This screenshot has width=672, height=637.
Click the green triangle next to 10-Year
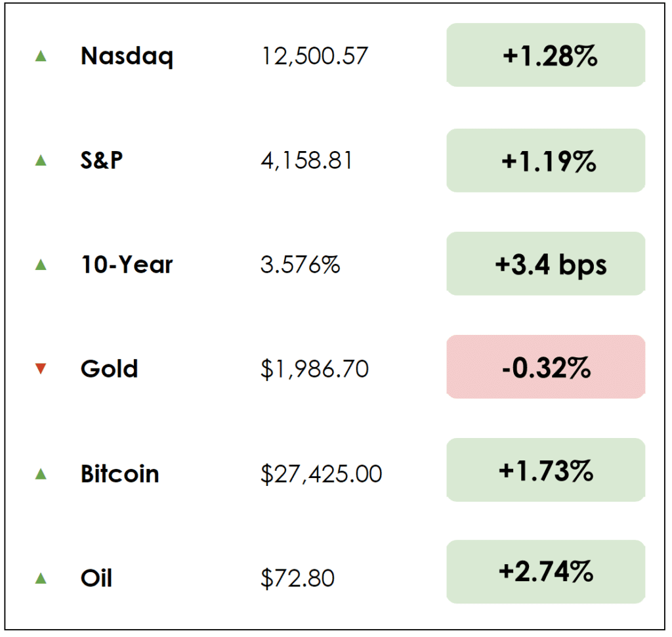(41, 265)
